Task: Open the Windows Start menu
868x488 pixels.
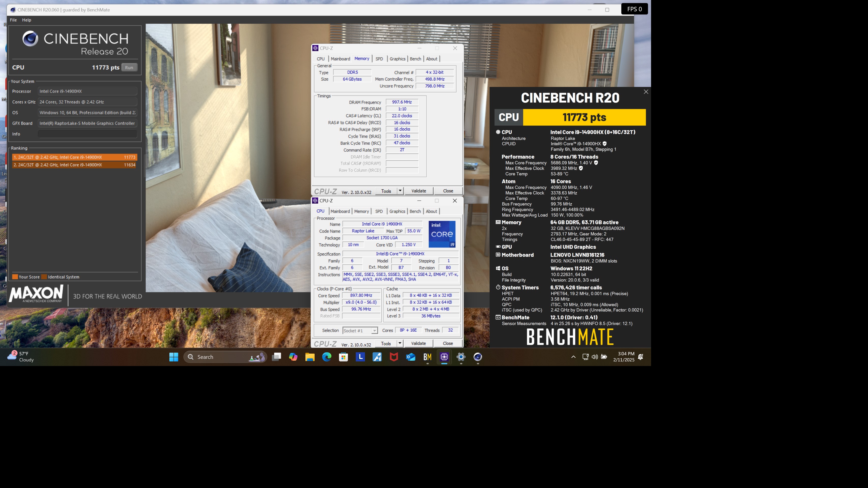Action: point(173,357)
